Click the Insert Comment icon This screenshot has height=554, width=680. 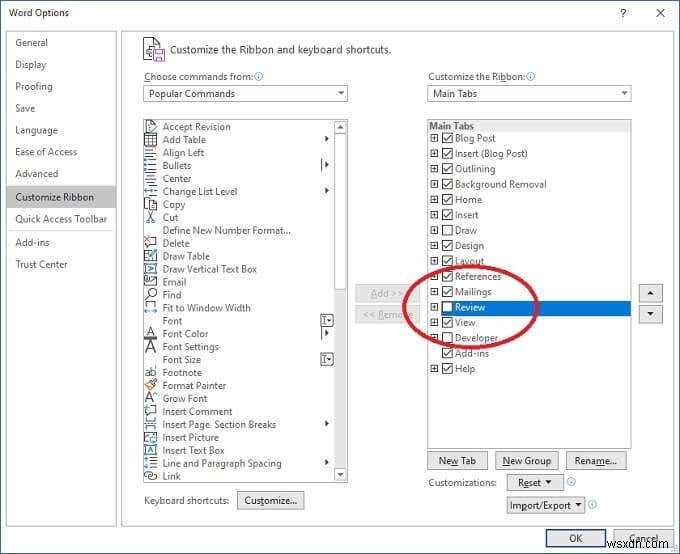tap(150, 411)
